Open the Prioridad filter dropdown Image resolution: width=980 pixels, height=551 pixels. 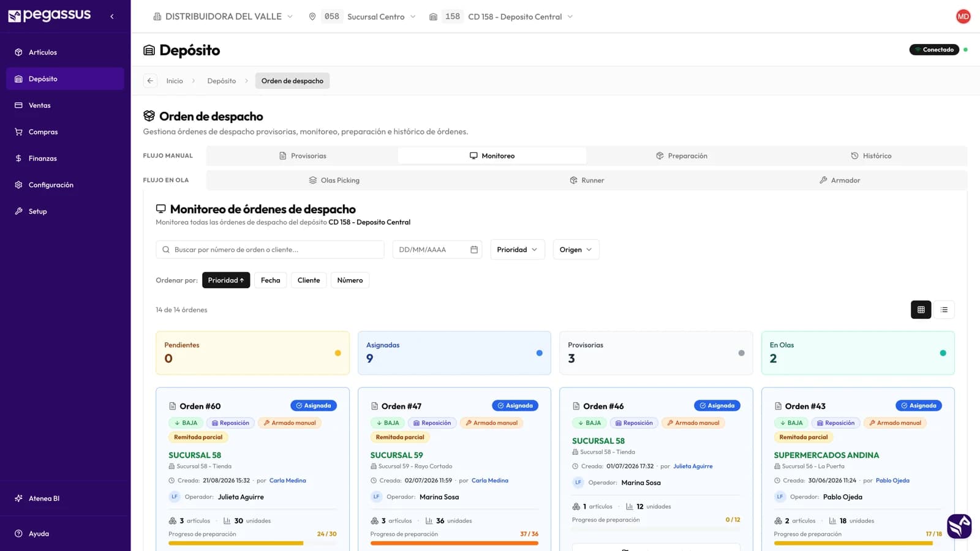pos(518,250)
